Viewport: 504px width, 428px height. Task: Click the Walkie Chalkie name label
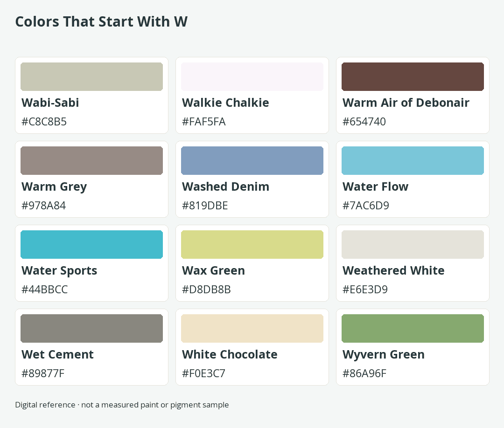(225, 103)
